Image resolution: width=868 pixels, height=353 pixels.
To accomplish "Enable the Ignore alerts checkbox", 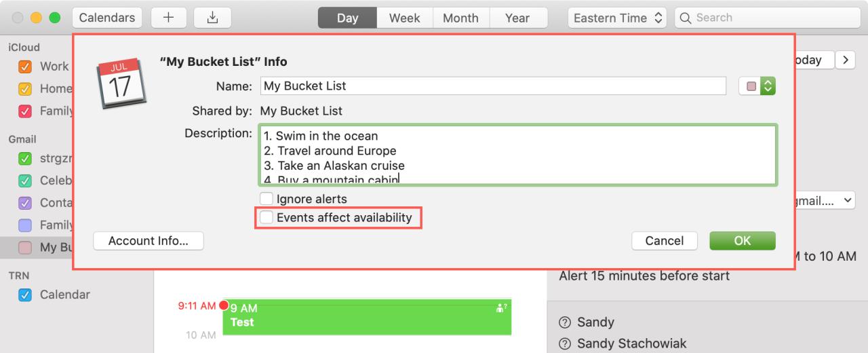I will (x=267, y=200).
